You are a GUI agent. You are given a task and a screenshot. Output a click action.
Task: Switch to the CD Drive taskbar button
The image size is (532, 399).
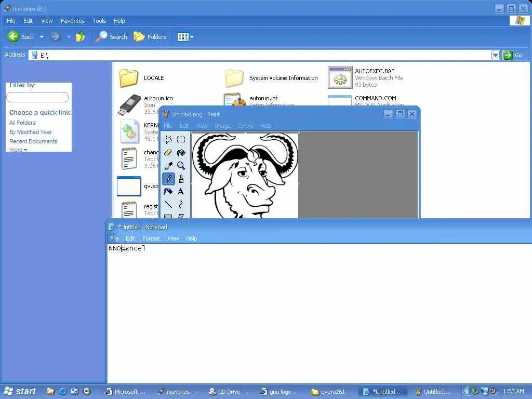click(229, 392)
